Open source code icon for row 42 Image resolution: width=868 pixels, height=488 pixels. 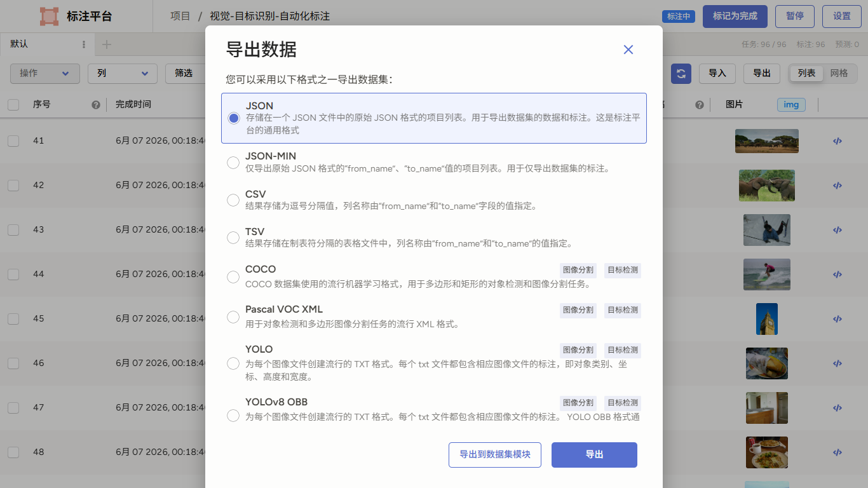(837, 186)
